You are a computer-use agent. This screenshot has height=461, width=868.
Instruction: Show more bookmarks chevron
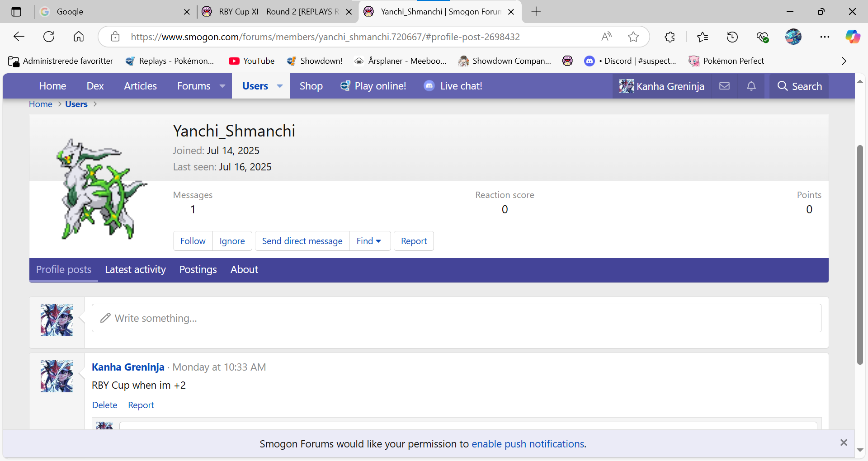[844, 61]
